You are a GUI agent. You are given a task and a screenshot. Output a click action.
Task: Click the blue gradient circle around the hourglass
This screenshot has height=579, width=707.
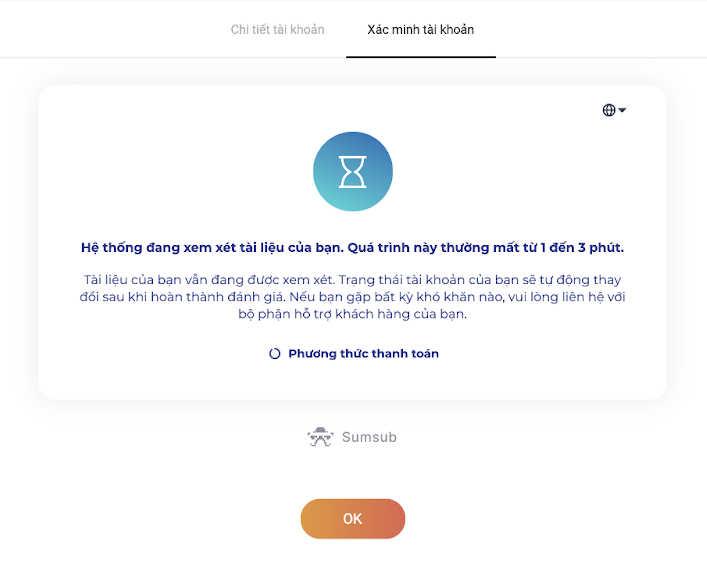coord(328,195)
